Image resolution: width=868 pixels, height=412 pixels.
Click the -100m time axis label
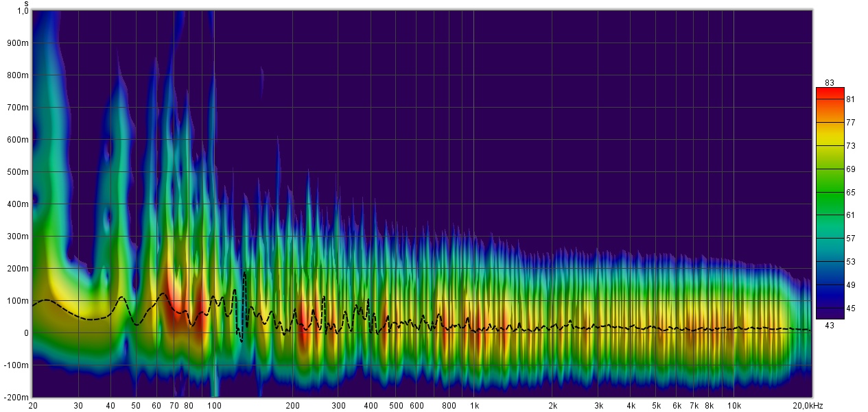tap(18, 365)
